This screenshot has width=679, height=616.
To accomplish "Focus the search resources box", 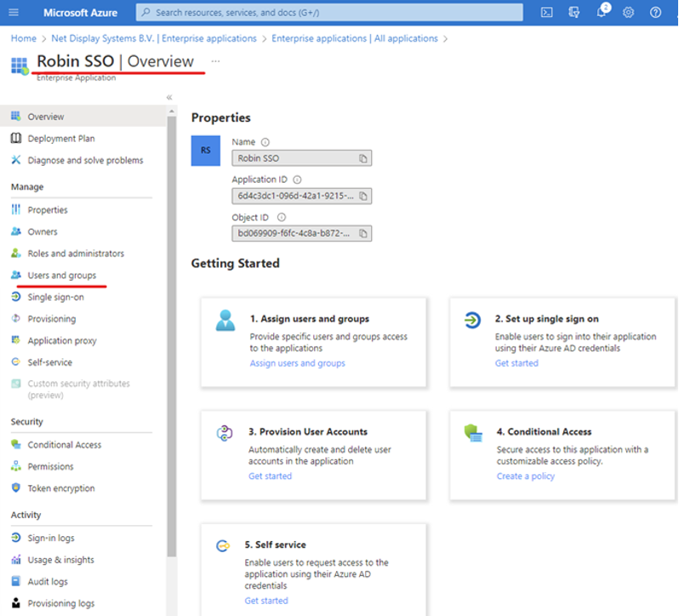I will click(329, 13).
